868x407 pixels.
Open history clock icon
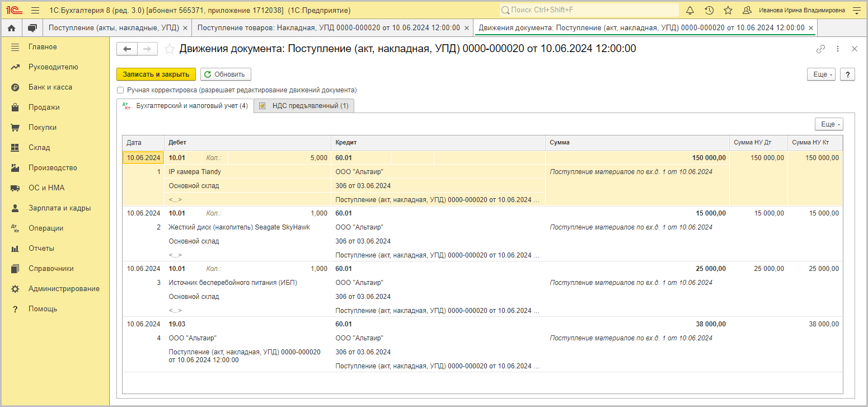click(709, 10)
